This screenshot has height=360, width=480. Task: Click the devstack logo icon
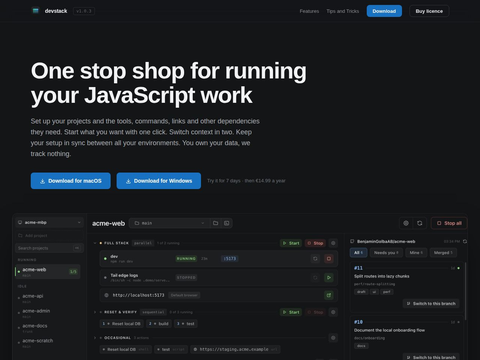click(x=36, y=11)
